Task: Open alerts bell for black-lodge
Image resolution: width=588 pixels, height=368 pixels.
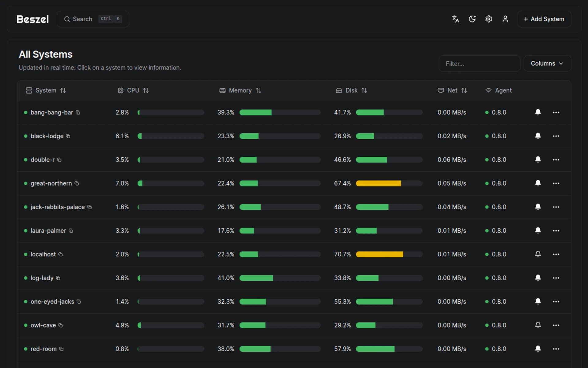Action: tap(538, 136)
